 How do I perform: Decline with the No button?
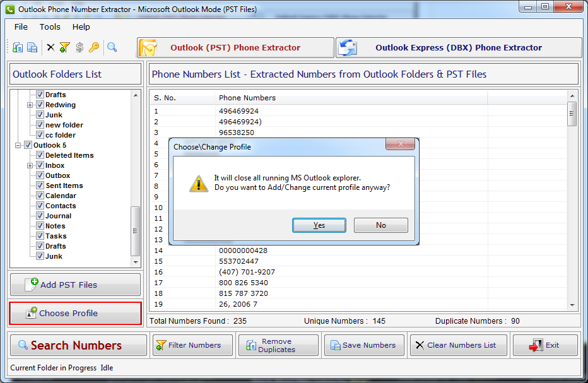coord(381,225)
